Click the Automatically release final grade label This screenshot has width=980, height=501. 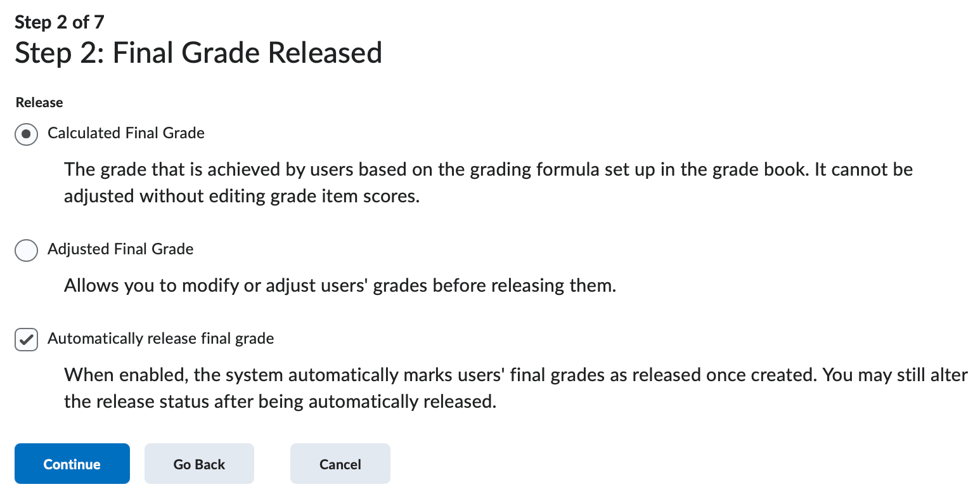(160, 338)
